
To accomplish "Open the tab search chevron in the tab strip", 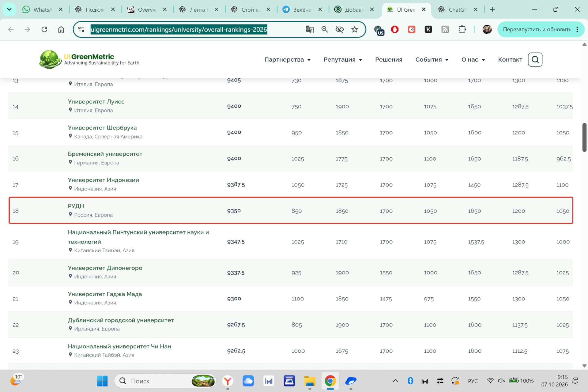I will tap(9, 9).
